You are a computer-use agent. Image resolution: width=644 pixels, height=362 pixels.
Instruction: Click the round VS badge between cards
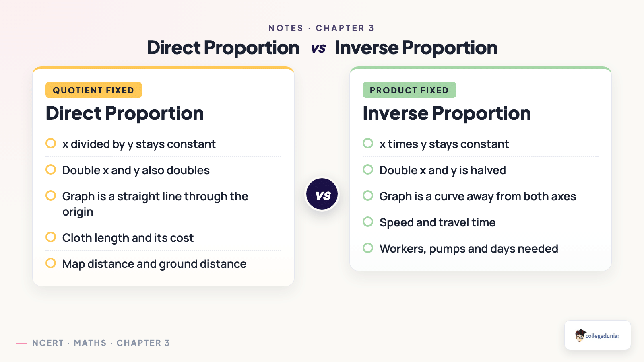point(322,194)
